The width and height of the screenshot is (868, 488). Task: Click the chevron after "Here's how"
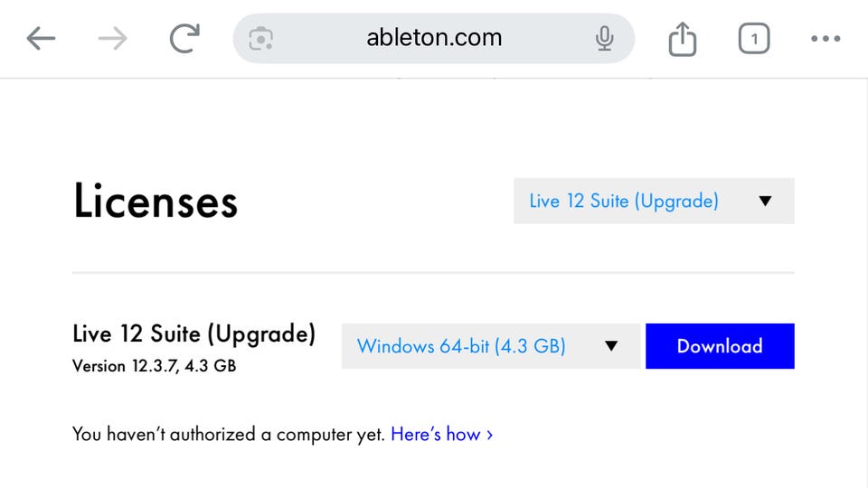click(489, 435)
